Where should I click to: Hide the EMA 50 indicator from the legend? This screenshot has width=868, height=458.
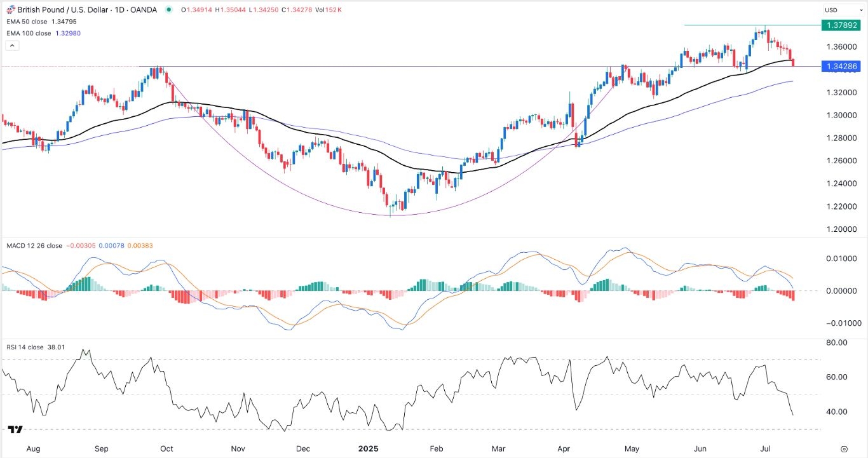(x=27, y=21)
